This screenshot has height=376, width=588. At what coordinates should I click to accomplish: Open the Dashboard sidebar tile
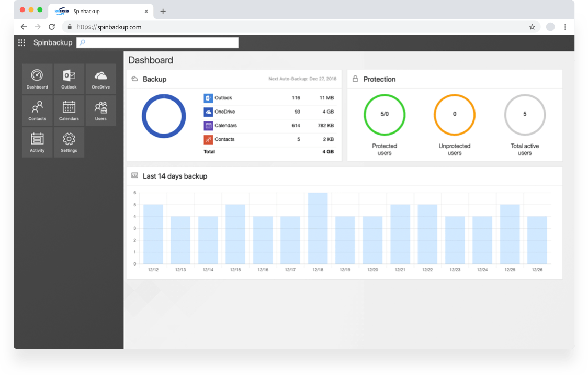point(37,79)
